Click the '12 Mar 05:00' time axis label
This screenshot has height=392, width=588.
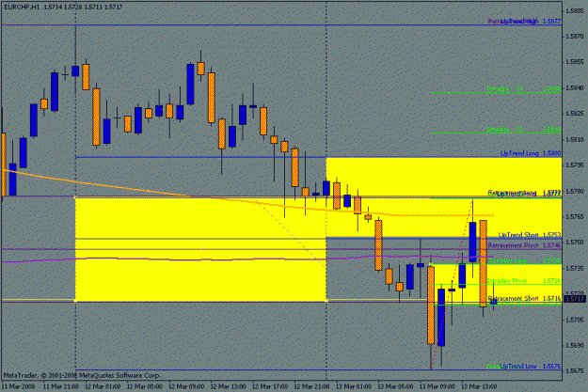click(144, 386)
